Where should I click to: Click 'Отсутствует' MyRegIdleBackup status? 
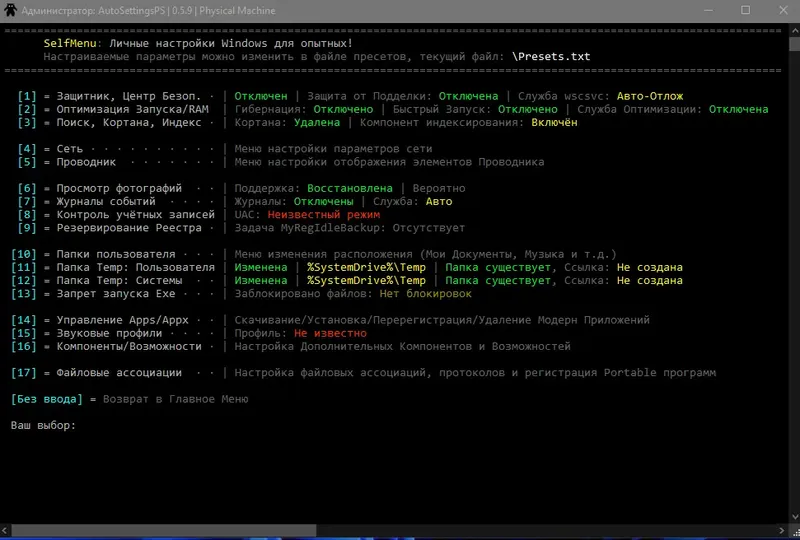click(x=429, y=228)
